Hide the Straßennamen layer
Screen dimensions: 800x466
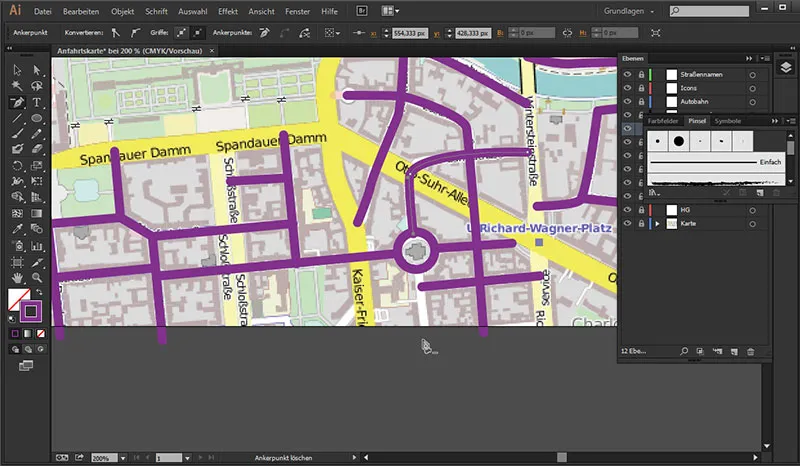coord(627,75)
